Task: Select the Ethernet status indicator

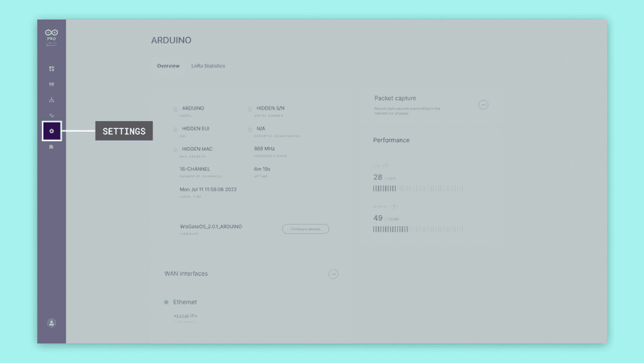Action: [x=166, y=302]
